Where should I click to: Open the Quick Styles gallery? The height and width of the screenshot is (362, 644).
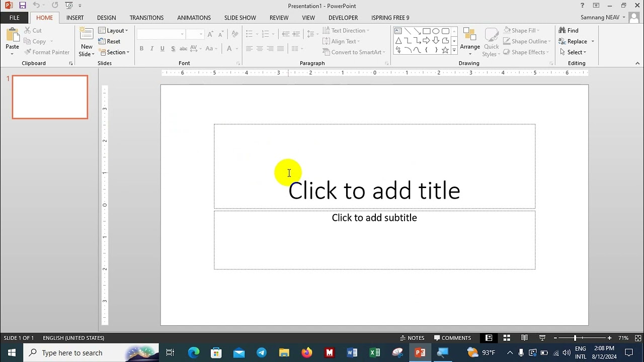point(491,42)
